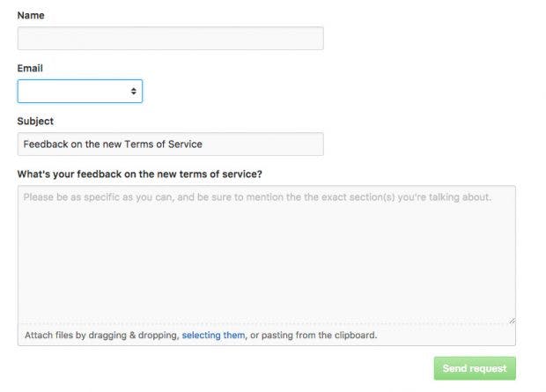
Task: Click the word 'Feedback' in Subject field
Action: [x=46, y=144]
